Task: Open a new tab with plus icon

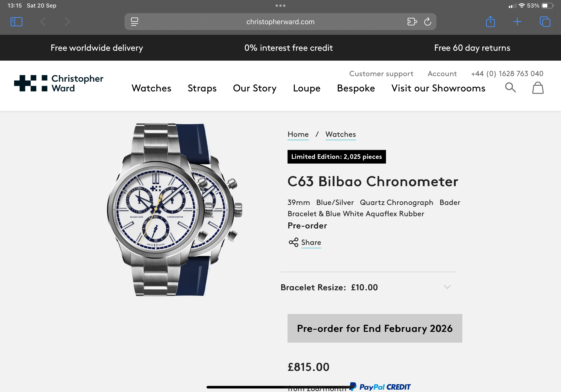Action: click(517, 22)
